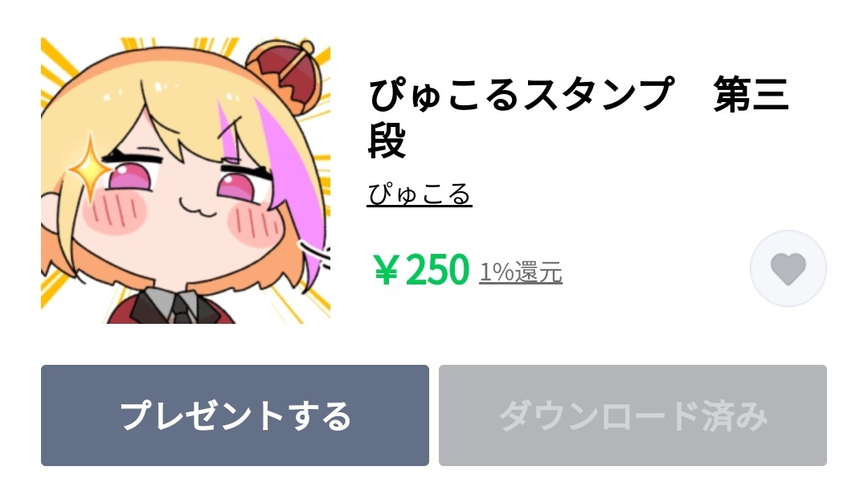Click the character's cat-like smile
The image size is (868, 495).
(197, 207)
